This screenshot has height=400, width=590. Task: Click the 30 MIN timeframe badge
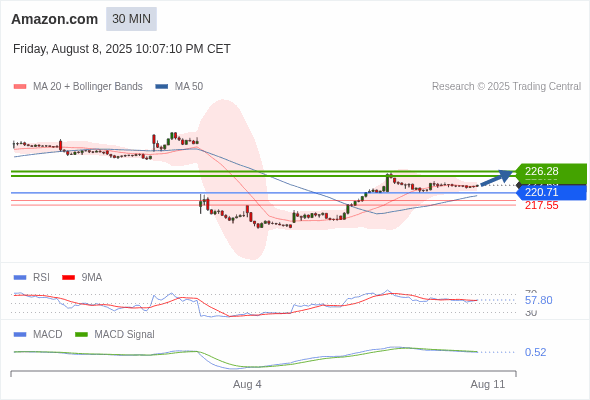pos(131,19)
